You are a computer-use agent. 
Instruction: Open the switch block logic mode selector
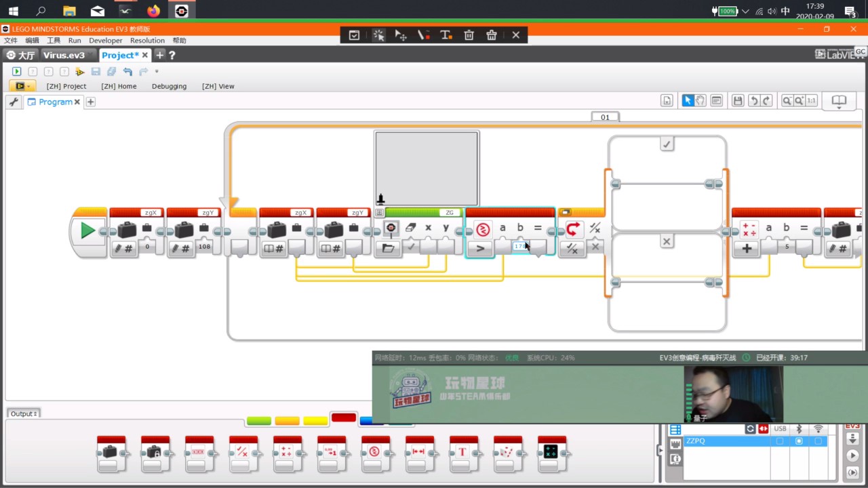[x=572, y=249]
